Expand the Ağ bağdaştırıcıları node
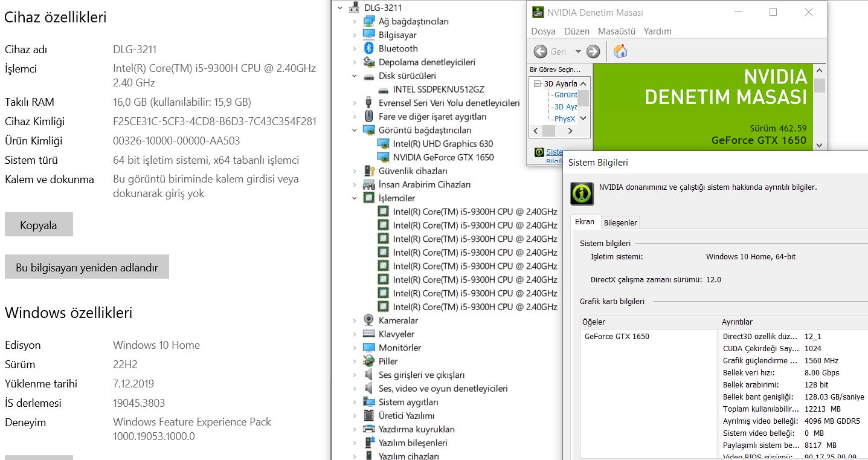This screenshot has width=868, height=460. point(355,21)
